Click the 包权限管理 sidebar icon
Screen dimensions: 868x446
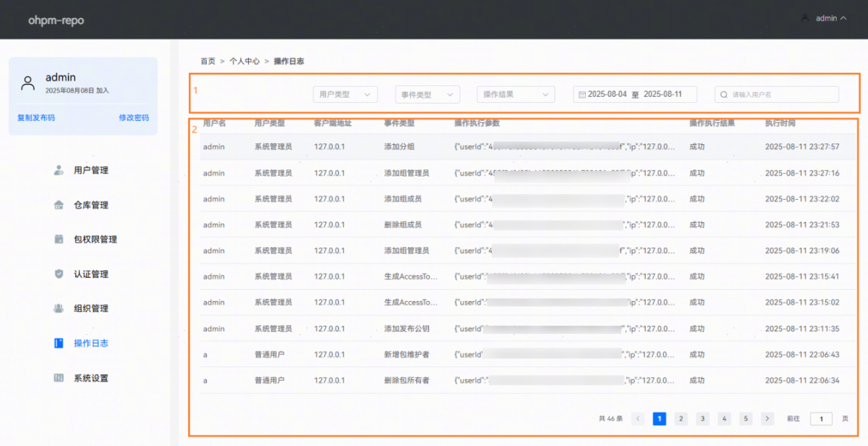(59, 239)
